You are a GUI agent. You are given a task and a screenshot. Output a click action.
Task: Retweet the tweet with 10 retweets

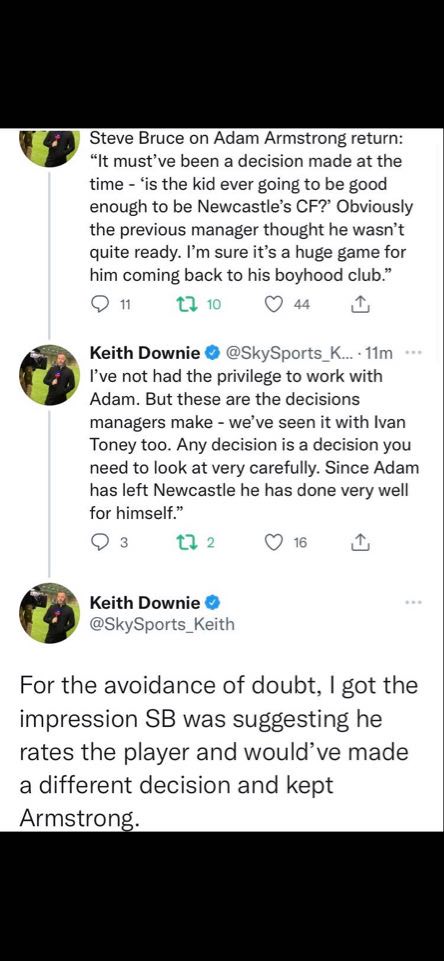pyautogui.click(x=185, y=304)
